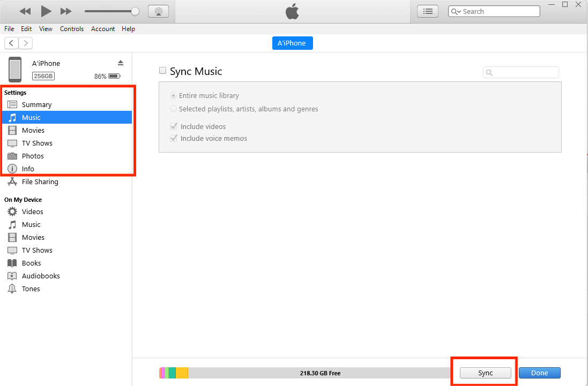Open Info in Settings sidebar
Image resolution: width=588 pixels, height=386 pixels.
click(67, 169)
